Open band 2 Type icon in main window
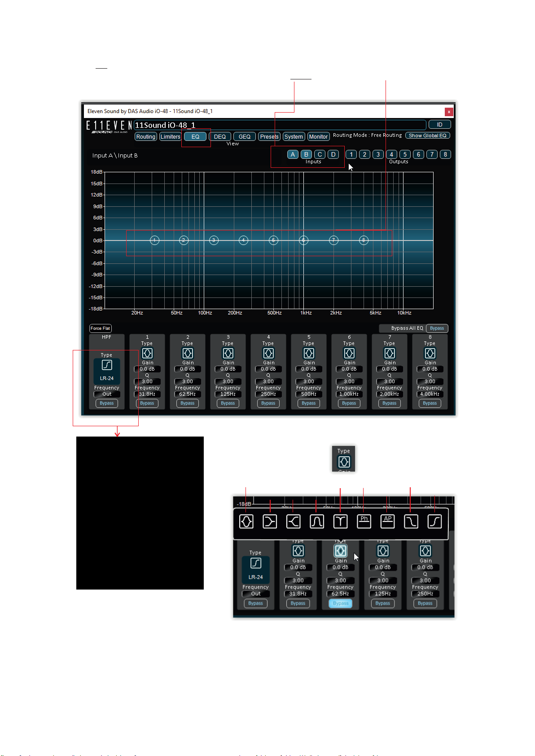This screenshot has width=535, height=756. [188, 353]
